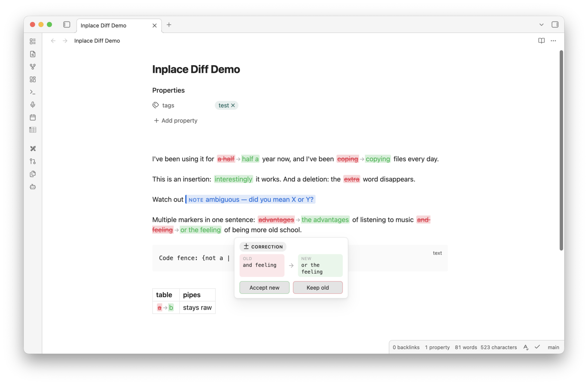The height and width of the screenshot is (385, 588).
Task: Click the 'stays raw' table cell
Action: tap(197, 307)
